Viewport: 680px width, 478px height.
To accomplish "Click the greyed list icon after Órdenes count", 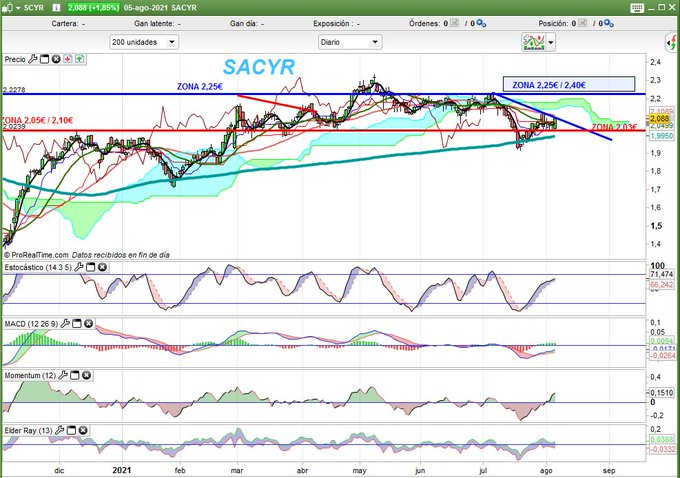I will point(454,23).
